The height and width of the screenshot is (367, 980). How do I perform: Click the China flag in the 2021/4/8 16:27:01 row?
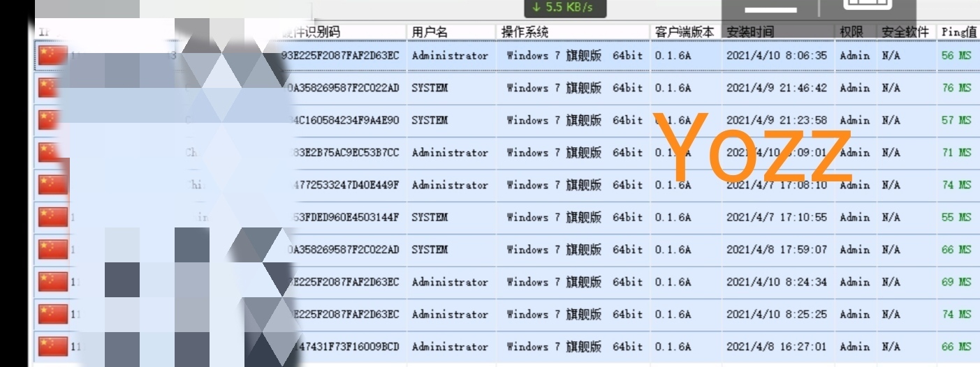click(53, 346)
